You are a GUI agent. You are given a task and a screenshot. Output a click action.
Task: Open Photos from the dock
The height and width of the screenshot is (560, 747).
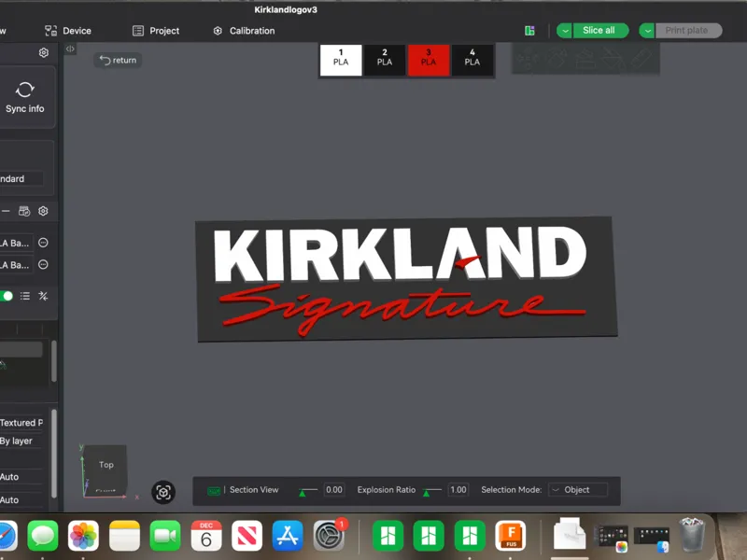pyautogui.click(x=83, y=536)
